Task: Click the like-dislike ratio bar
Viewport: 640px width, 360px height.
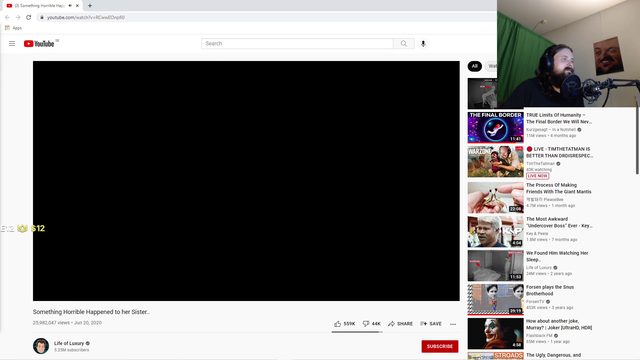Action: click(x=357, y=332)
